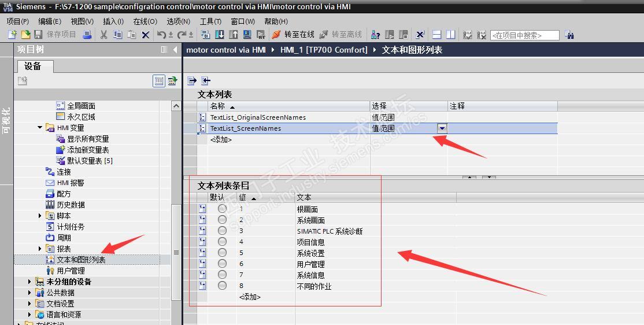This screenshot has width=644, height=325.
Task: Collapse the project tree with left arrow
Action: coord(175,50)
